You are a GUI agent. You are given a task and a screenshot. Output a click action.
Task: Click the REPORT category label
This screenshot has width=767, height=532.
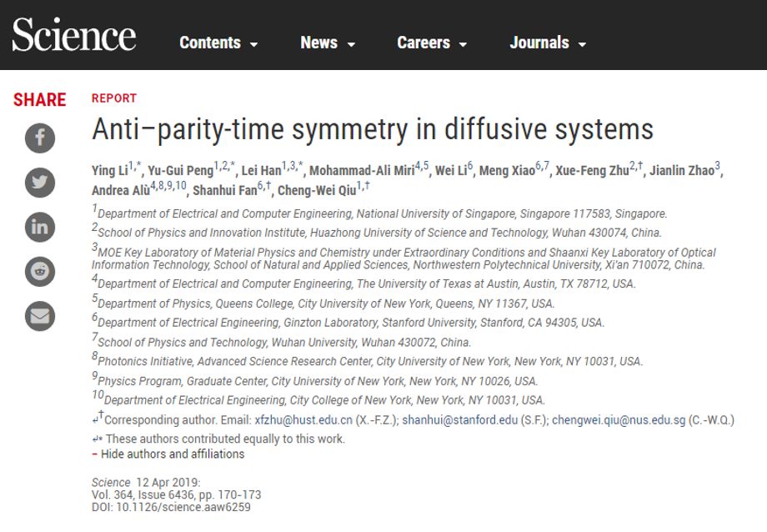[x=114, y=98]
